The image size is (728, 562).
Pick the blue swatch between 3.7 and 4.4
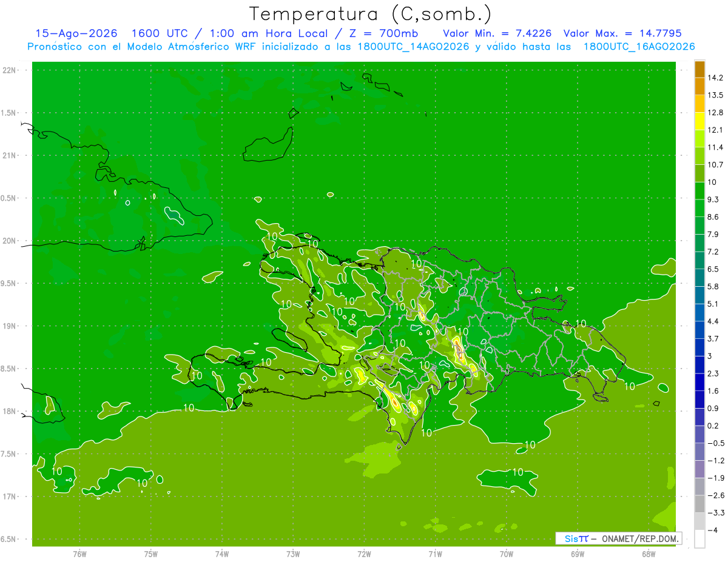point(699,330)
